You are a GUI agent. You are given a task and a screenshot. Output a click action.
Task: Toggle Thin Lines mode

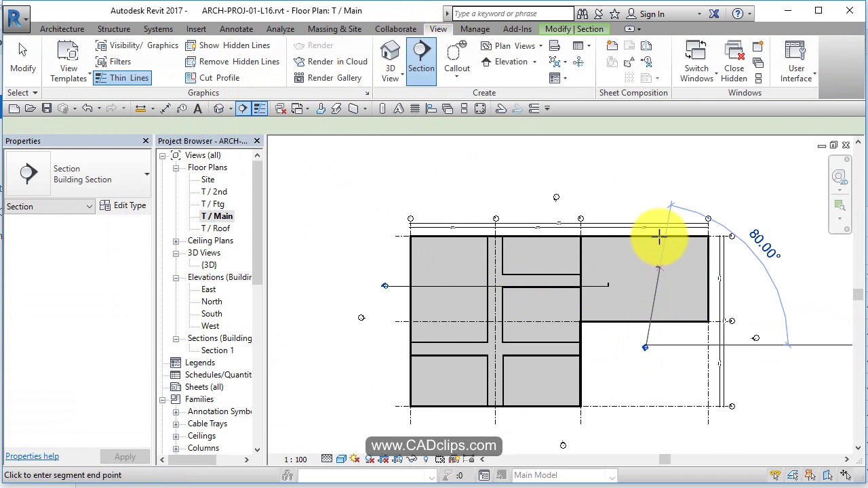pyautogui.click(x=122, y=77)
